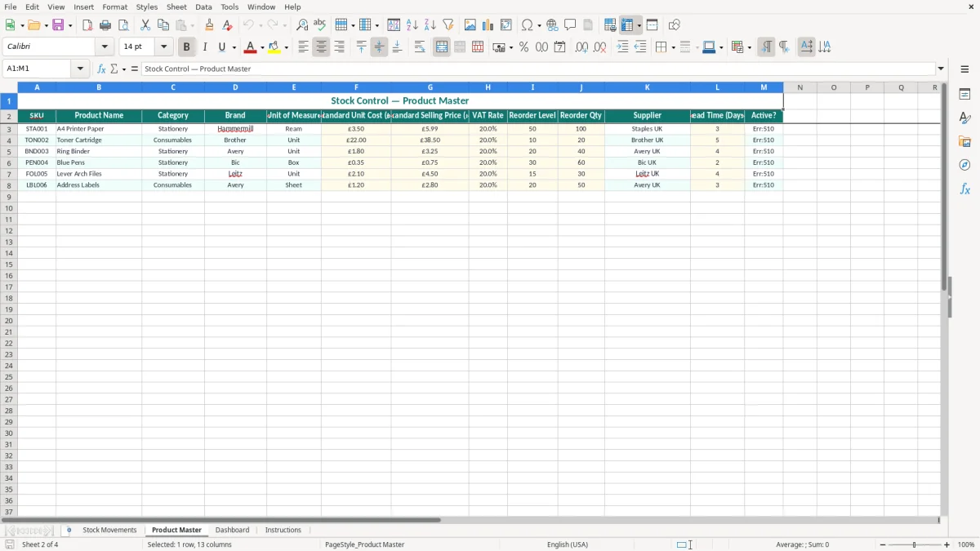The height and width of the screenshot is (551, 980).
Task: Expand background color dropdown arrow
Action: point(286,47)
